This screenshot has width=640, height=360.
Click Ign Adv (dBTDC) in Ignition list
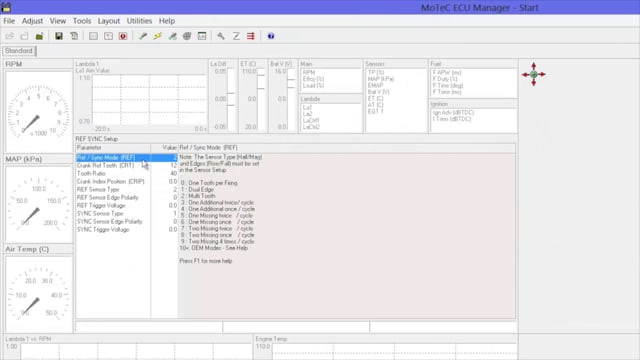[453, 113]
